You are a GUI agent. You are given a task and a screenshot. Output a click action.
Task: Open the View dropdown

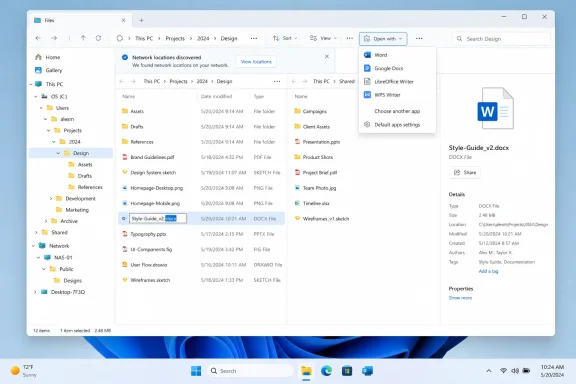(x=323, y=38)
